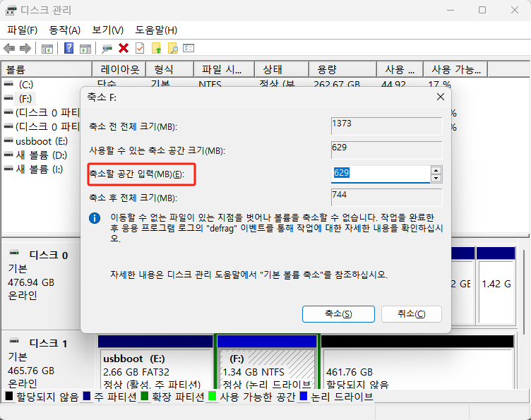The image size is (531, 420).
Task: Click the 축소 후 전체 크기 field showing 744
Action: coord(387,198)
